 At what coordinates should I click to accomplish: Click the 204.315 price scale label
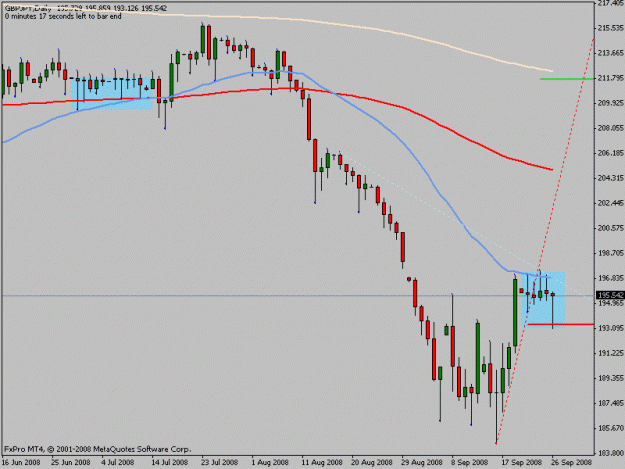(x=610, y=178)
